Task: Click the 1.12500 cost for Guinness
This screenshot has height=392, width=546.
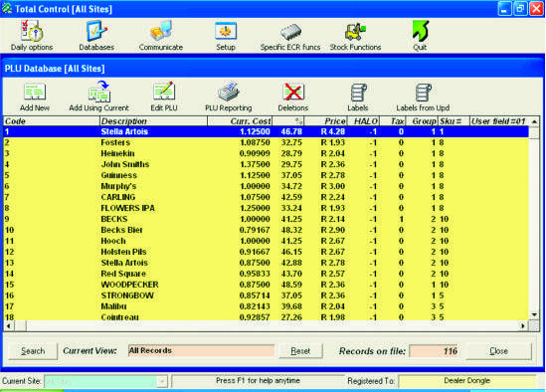Action: [255, 175]
